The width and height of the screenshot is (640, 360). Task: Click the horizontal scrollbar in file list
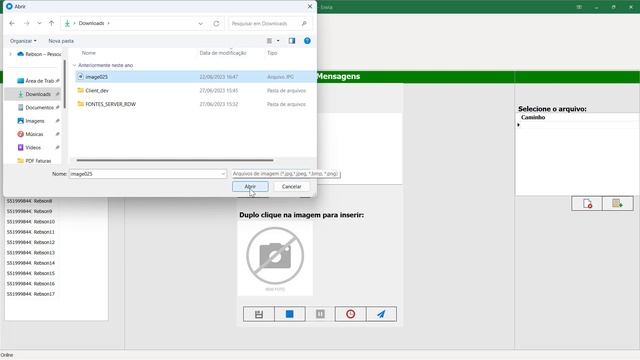(175, 160)
